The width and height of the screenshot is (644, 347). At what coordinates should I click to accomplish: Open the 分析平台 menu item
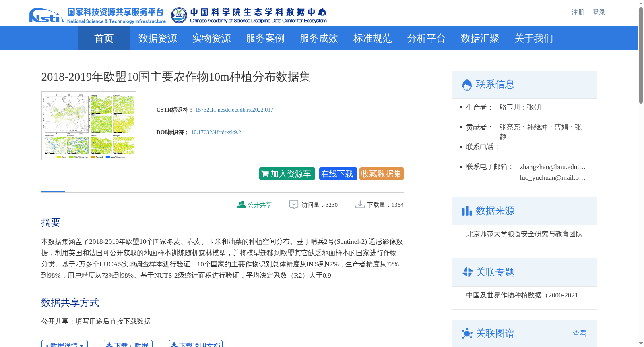point(426,38)
